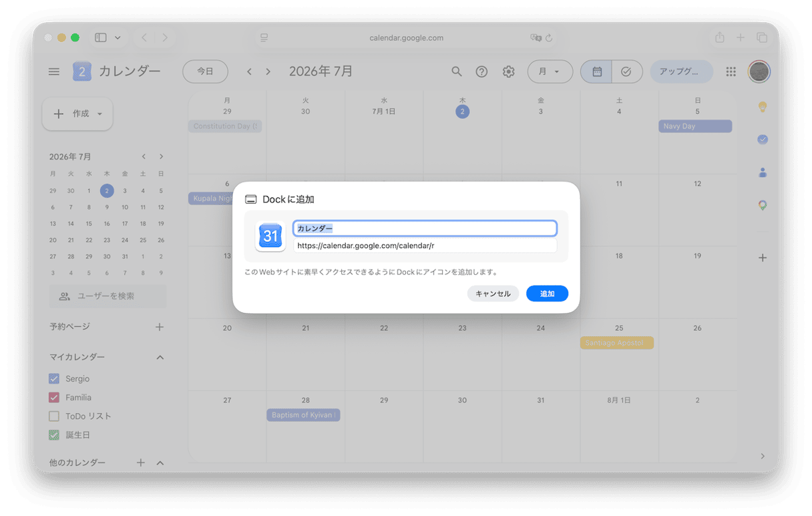This screenshot has width=812, height=516.
Task: Select day 22 in the mini calendar
Action: click(89, 240)
